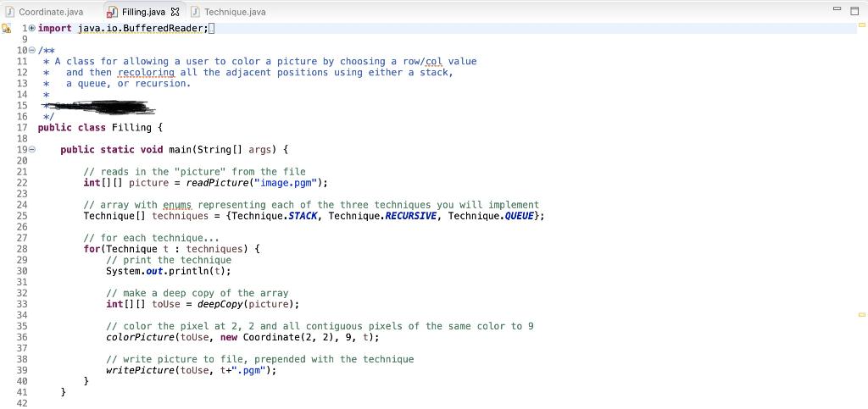Collapse the main method at line 19
Image resolution: width=868 pixels, height=409 pixels.
tap(31, 150)
